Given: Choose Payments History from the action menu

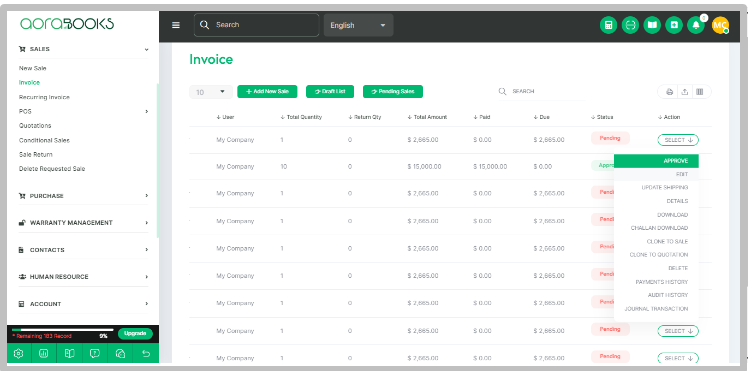Looking at the screenshot, I should 656,282.
